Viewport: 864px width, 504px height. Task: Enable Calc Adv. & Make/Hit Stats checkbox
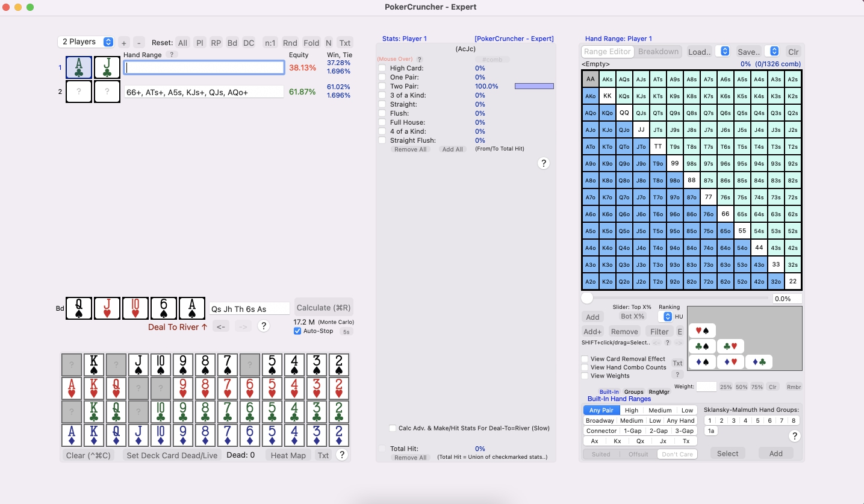point(393,428)
